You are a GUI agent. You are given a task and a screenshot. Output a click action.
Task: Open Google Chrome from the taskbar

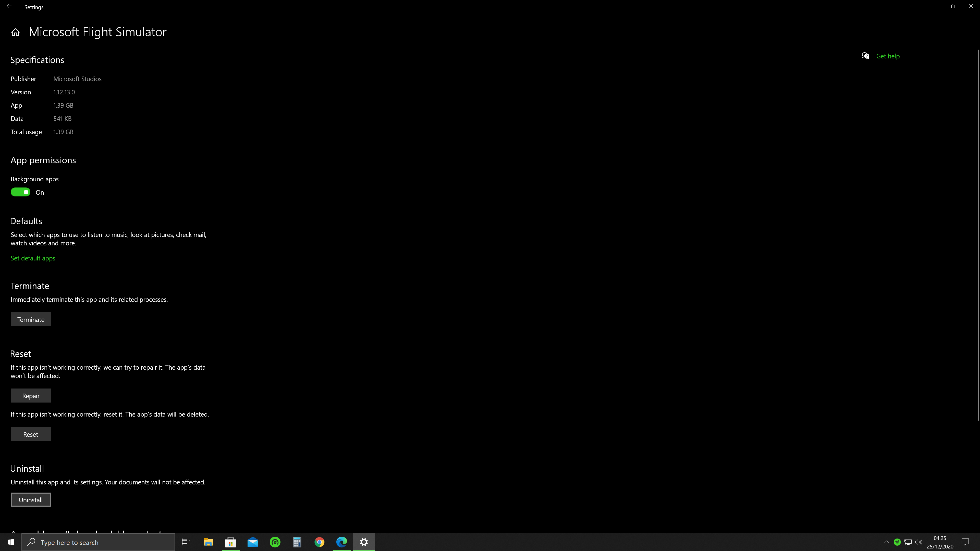coord(320,542)
